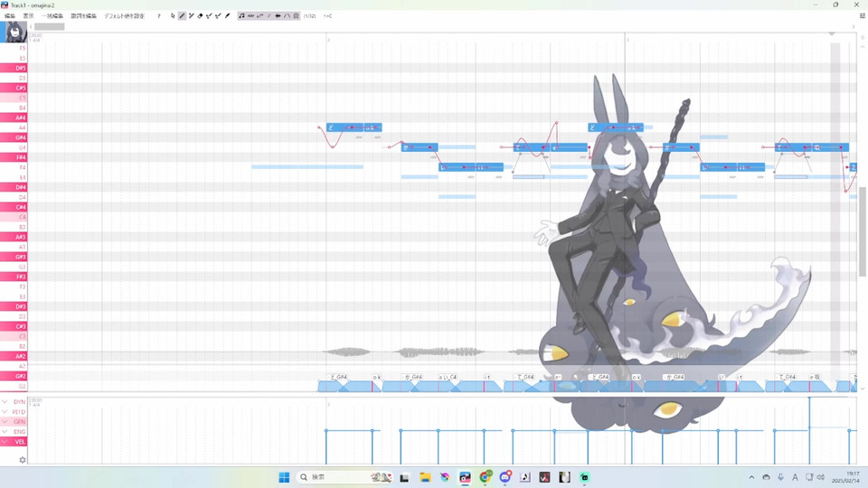Open Chrome from the taskbar
Viewport: 868px width, 488px height.
tap(485, 477)
